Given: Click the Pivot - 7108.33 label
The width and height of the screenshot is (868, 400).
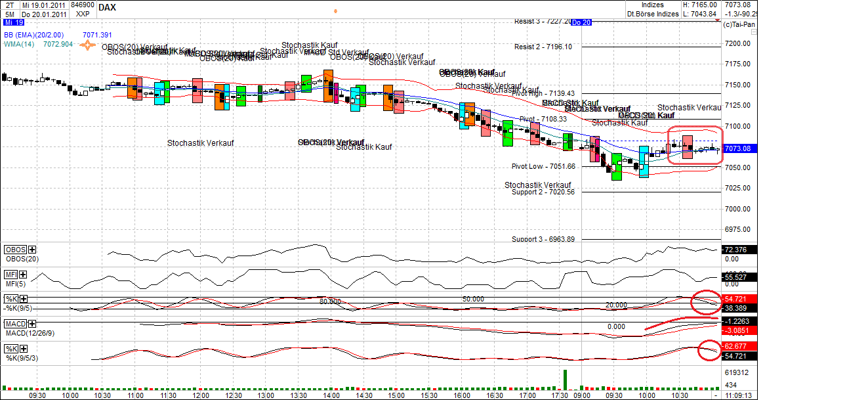Looking at the screenshot, I should tap(543, 119).
